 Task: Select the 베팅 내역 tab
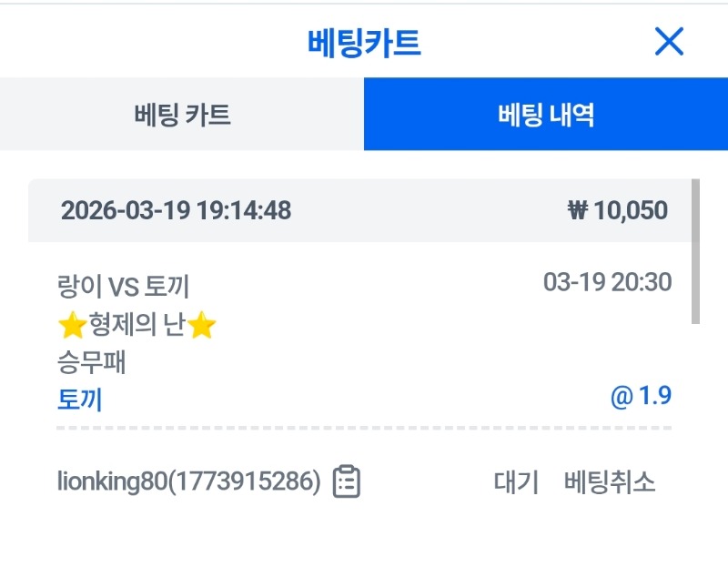[546, 115]
